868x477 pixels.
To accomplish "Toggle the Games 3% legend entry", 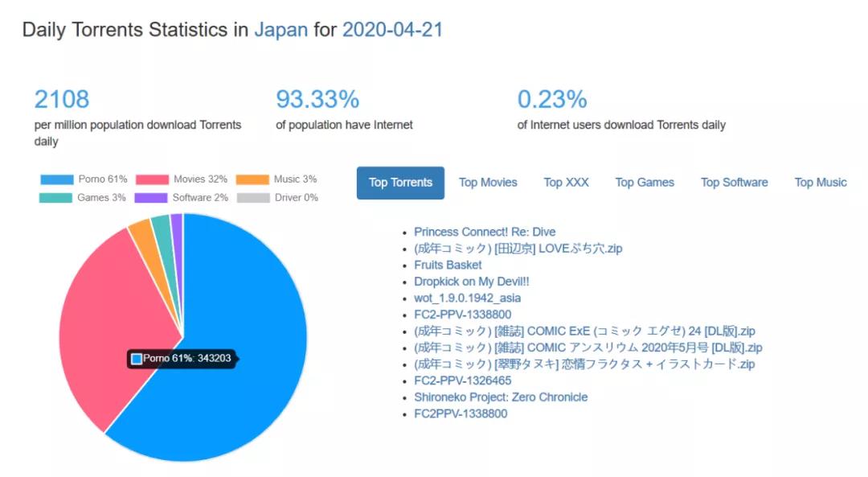I will (x=83, y=198).
